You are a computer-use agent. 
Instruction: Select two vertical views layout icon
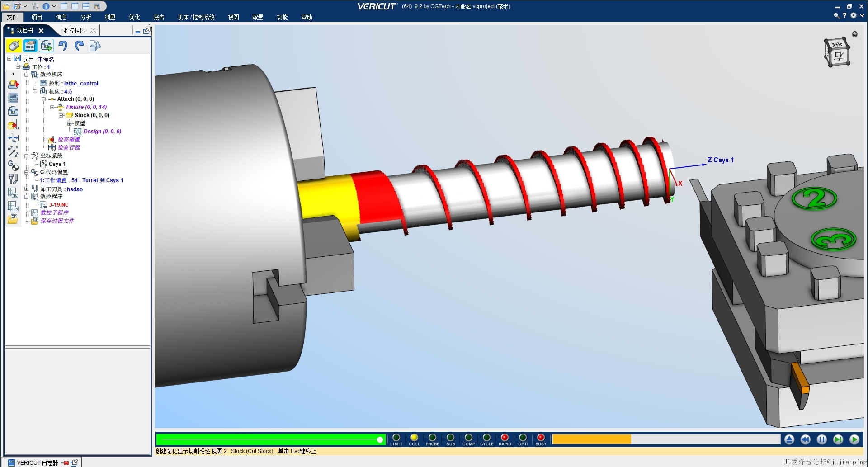point(75,6)
